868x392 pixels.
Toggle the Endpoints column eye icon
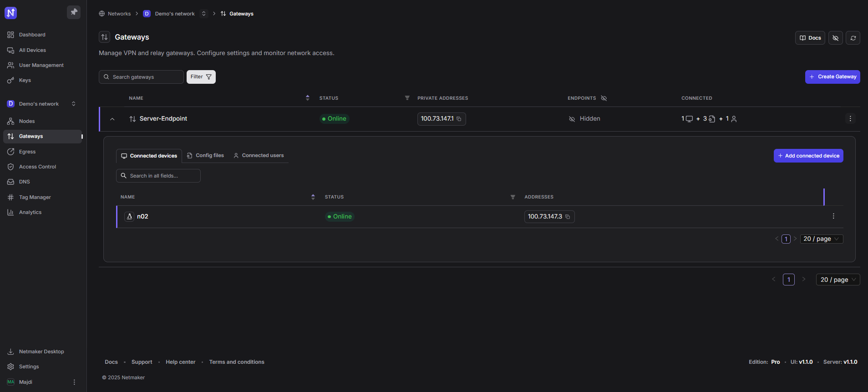[x=604, y=98]
